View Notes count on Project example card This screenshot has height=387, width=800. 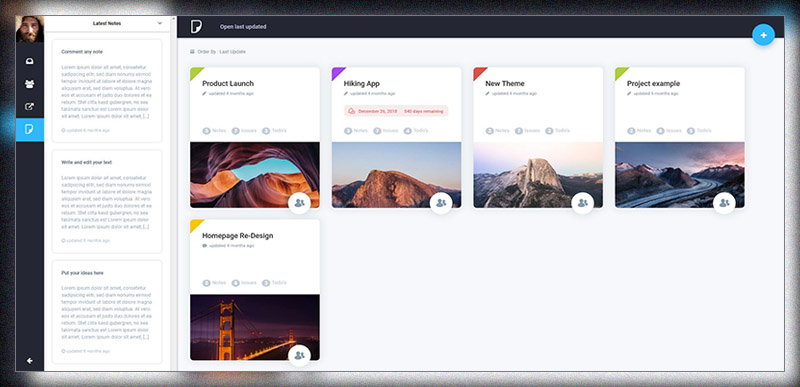click(x=639, y=131)
